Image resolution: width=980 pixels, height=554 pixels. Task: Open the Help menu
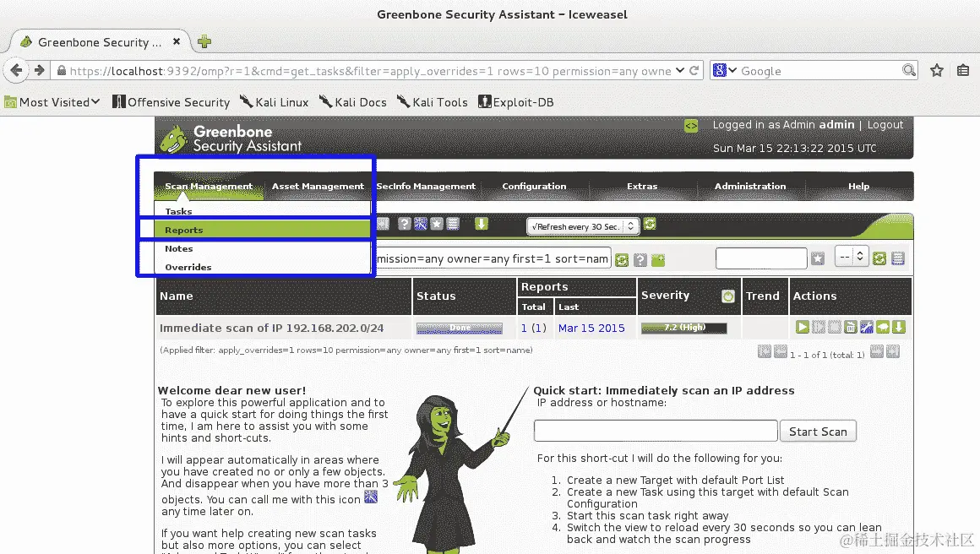pos(858,186)
